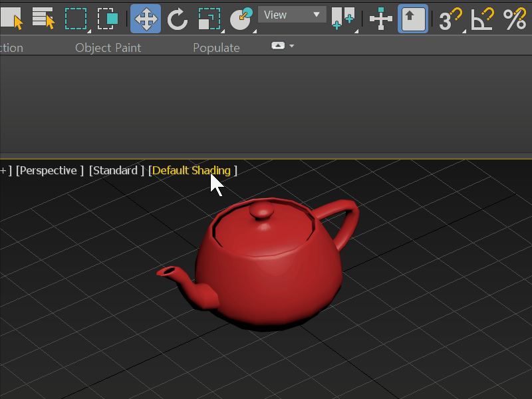Open the View coordinate system dropdown
Image resolution: width=532 pixels, height=399 pixels.
(292, 15)
